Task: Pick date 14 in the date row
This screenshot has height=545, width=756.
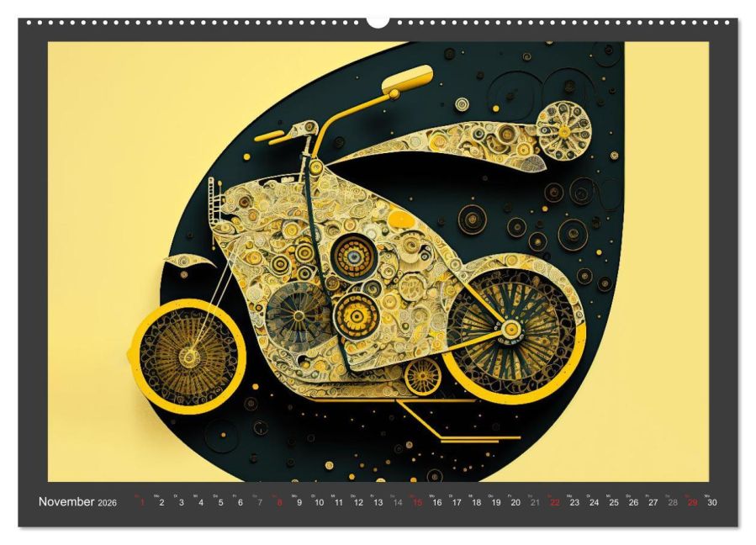Action: coord(398,503)
